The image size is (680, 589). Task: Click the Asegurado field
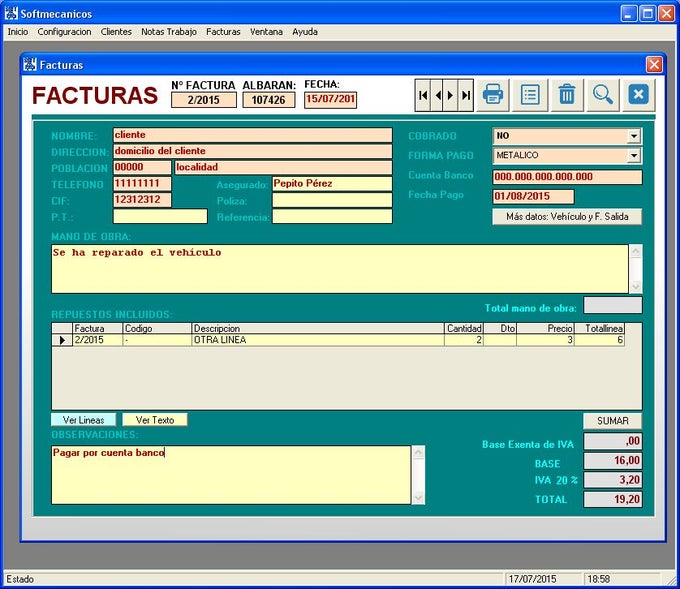[x=332, y=184]
